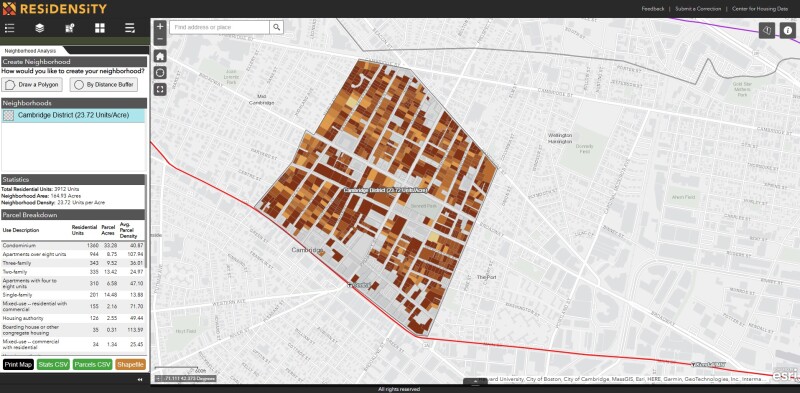The height and width of the screenshot is (393, 800).
Task: Collapse the side panel with double arrows
Action: point(140,380)
